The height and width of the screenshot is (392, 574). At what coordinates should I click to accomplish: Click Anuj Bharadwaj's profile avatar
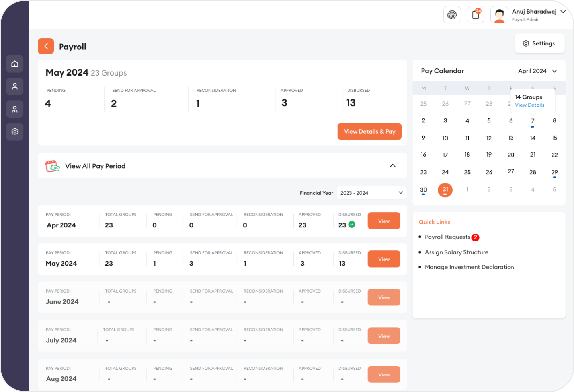[499, 15]
